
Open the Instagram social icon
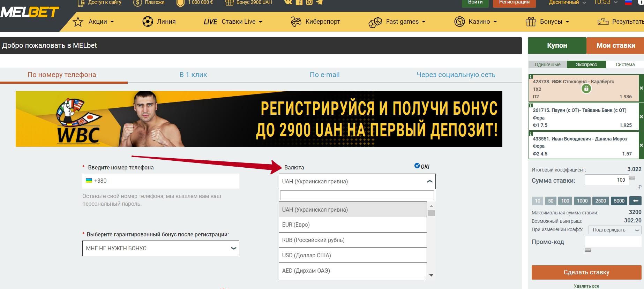point(309,2)
